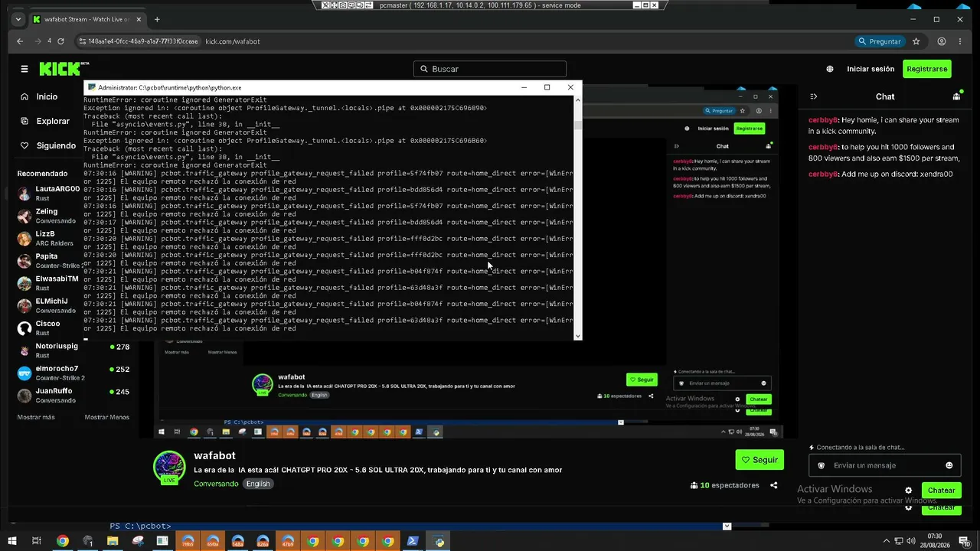Click the Chatear button

click(x=941, y=491)
